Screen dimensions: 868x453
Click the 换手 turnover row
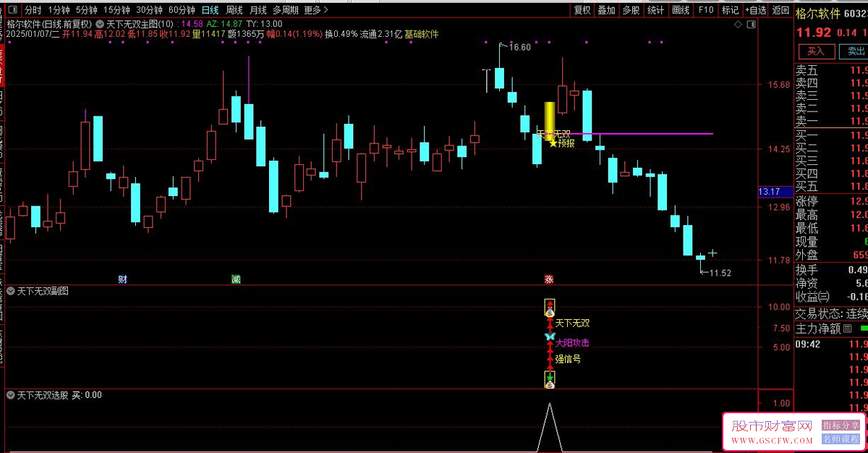(x=831, y=270)
